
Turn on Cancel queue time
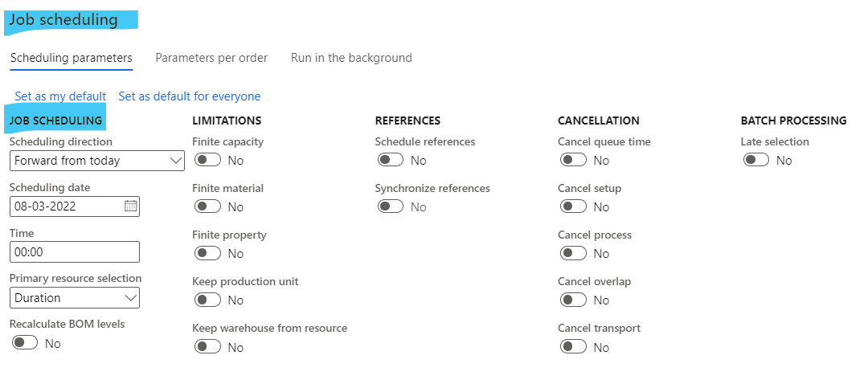(x=573, y=161)
